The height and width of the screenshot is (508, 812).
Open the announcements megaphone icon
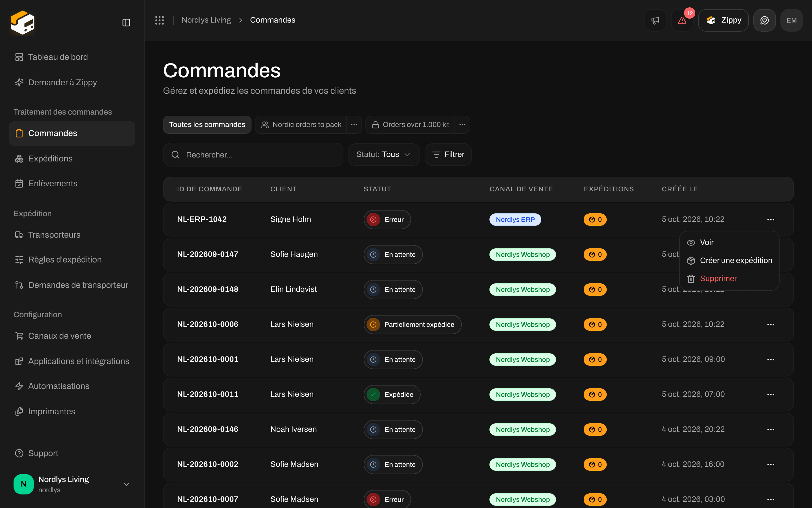click(655, 20)
